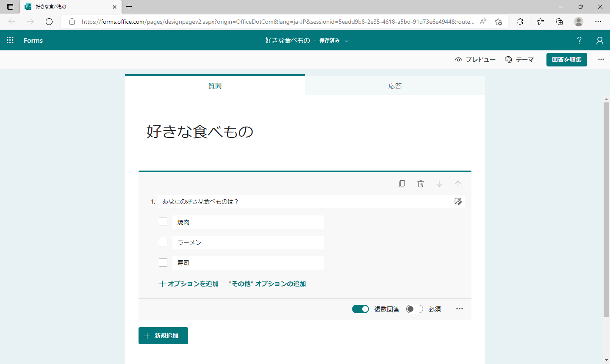The image size is (610, 364).
Task: Open the help question mark icon
Action: (579, 40)
